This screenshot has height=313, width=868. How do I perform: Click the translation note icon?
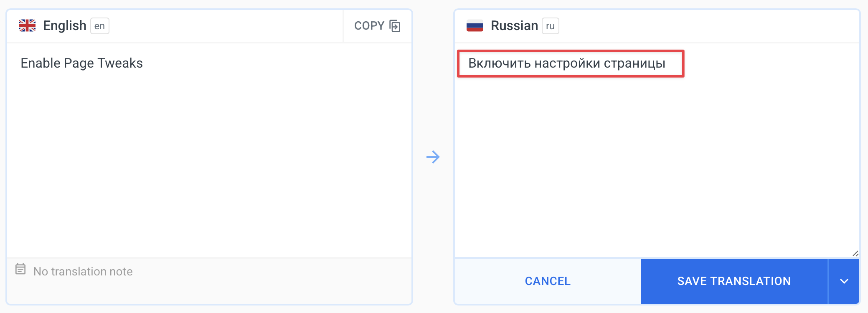[x=20, y=269]
